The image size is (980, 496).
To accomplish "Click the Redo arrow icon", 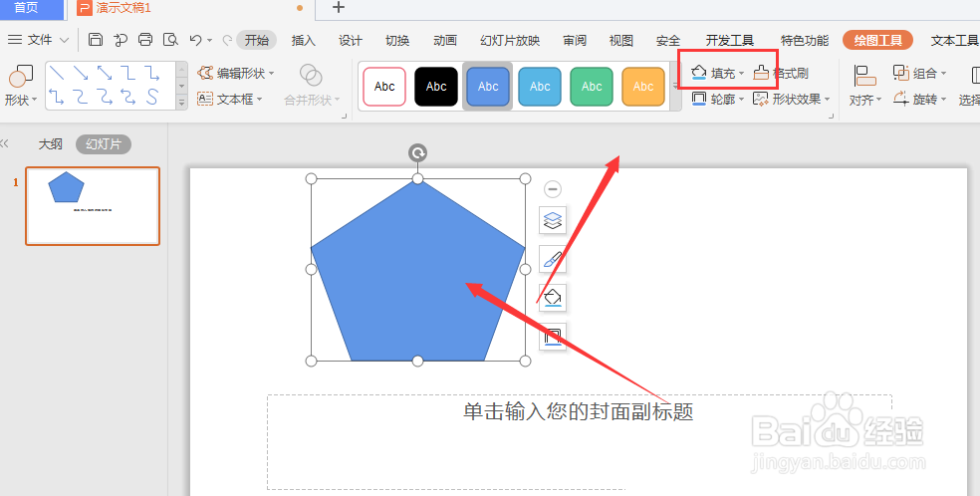I will coord(227,40).
